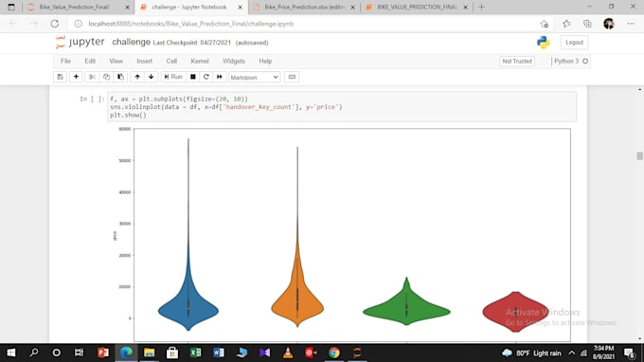Switch to Bike_Price_Prediction.xlsx tab
The width and height of the screenshot is (644, 362).
304,7
